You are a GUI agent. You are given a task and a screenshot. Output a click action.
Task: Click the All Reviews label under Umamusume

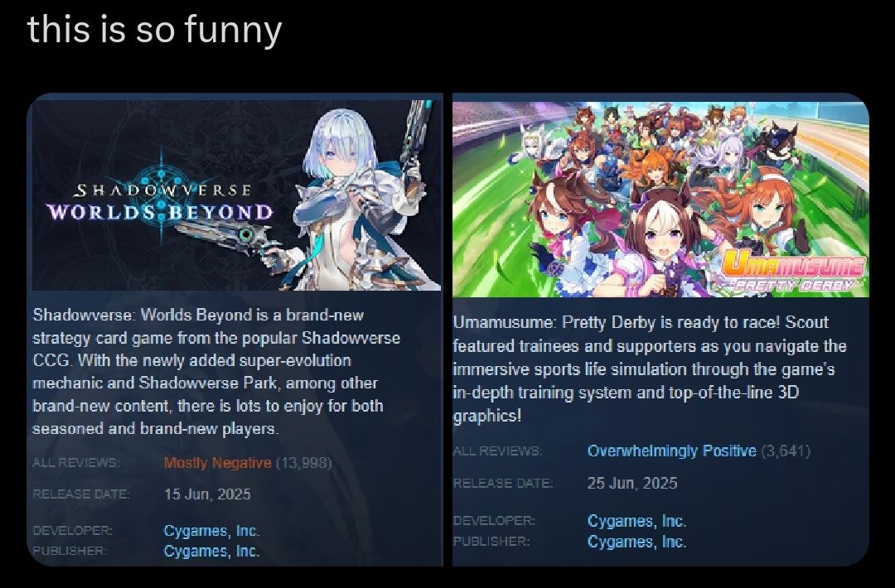tap(497, 451)
